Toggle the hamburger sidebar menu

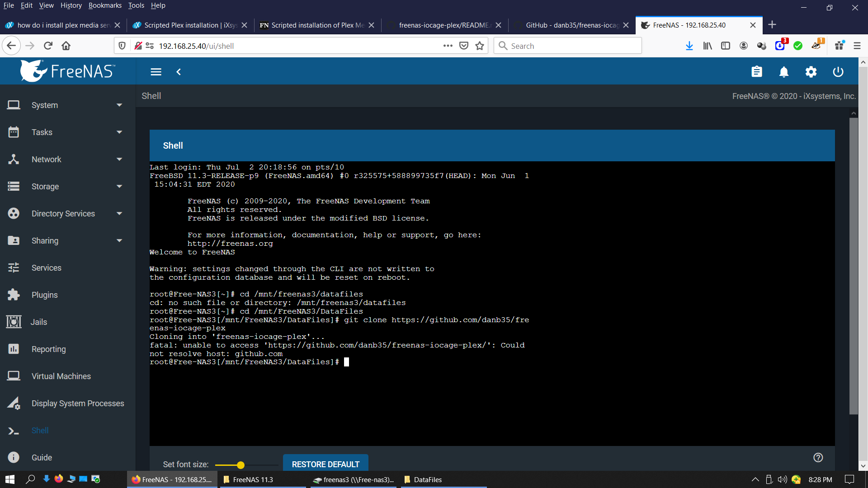[x=156, y=72]
